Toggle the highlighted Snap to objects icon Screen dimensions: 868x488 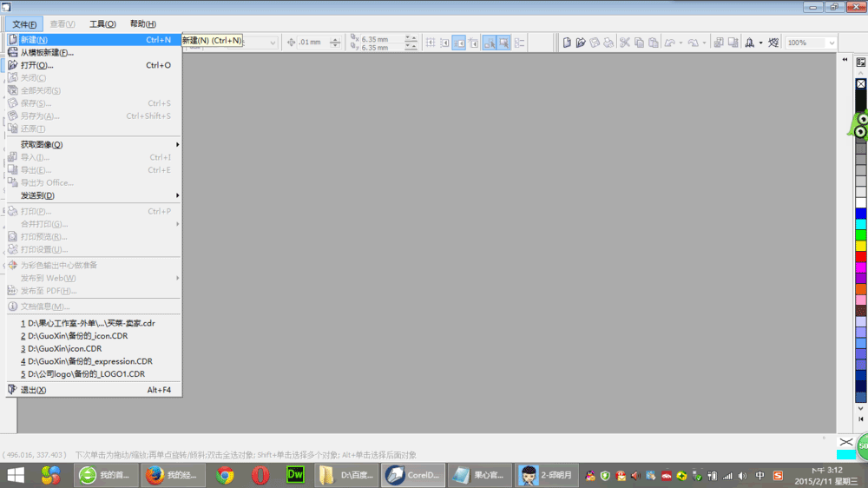click(x=459, y=43)
